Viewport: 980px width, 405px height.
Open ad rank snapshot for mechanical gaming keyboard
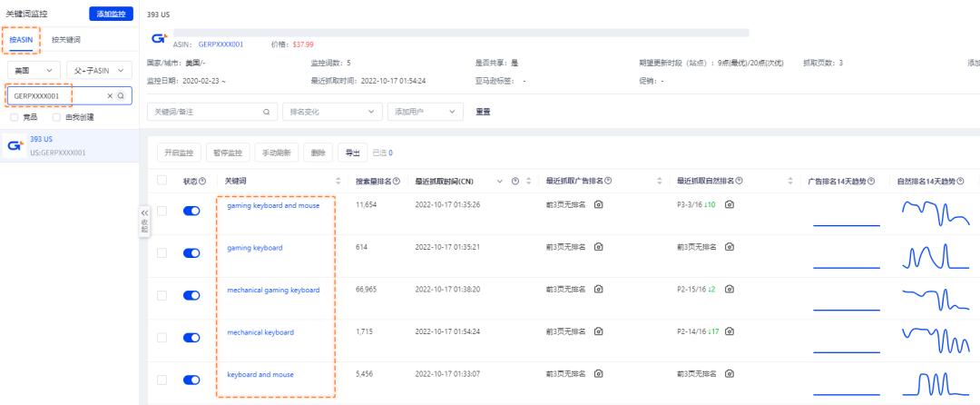pyautogui.click(x=598, y=290)
